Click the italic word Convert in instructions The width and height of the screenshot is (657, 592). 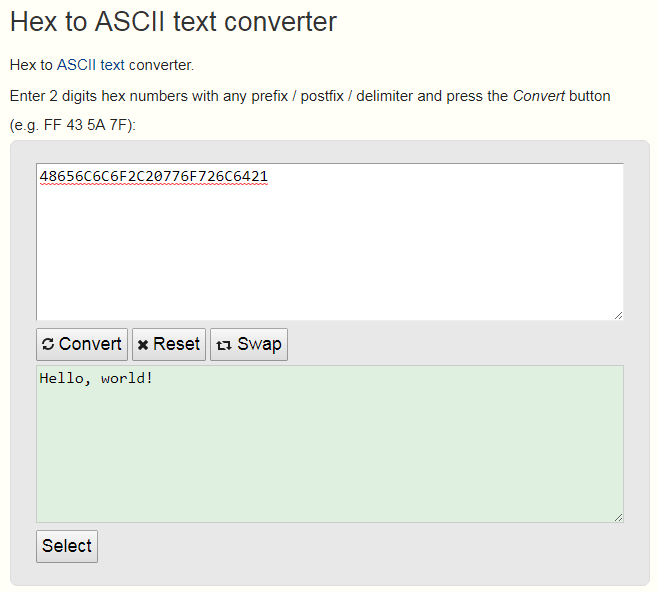(x=539, y=96)
